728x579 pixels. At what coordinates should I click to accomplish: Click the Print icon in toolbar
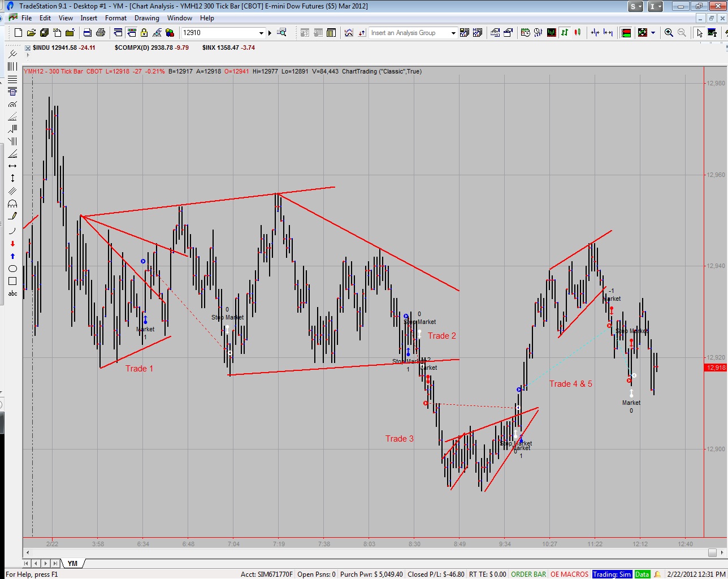pos(101,33)
